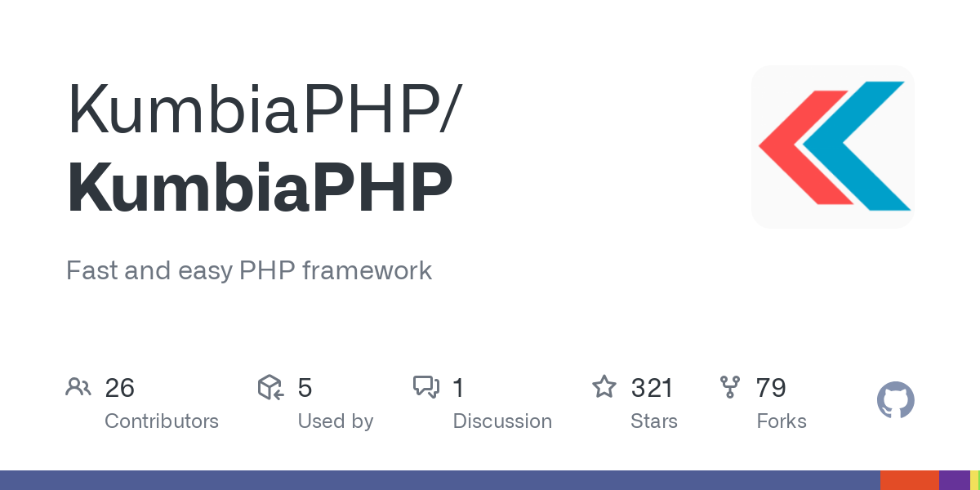Click the discussion speech bubbles icon
Image resolution: width=980 pixels, height=490 pixels.
[x=426, y=387]
